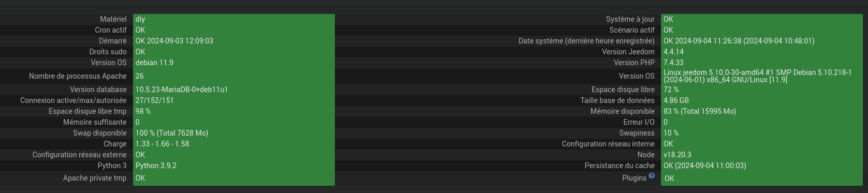Select the Version PHP 7.4.33 cell

tap(761, 63)
